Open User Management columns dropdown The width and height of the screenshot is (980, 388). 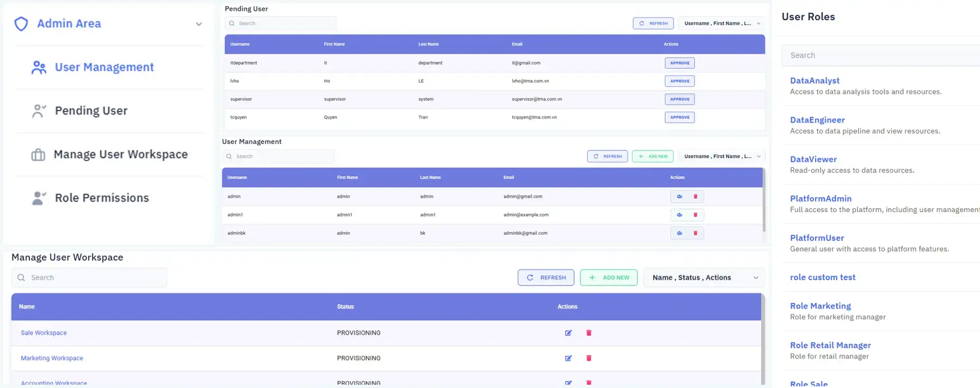click(x=721, y=156)
